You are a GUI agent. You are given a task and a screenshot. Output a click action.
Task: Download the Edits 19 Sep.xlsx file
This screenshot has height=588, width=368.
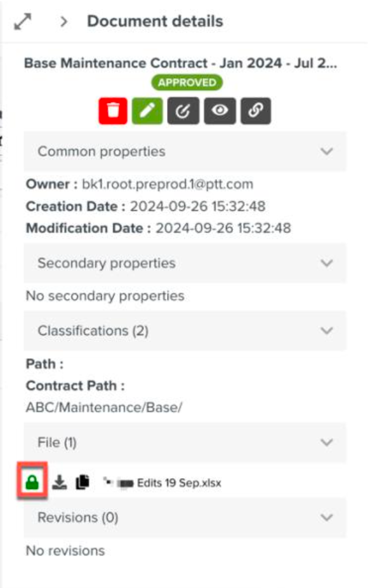click(60, 482)
